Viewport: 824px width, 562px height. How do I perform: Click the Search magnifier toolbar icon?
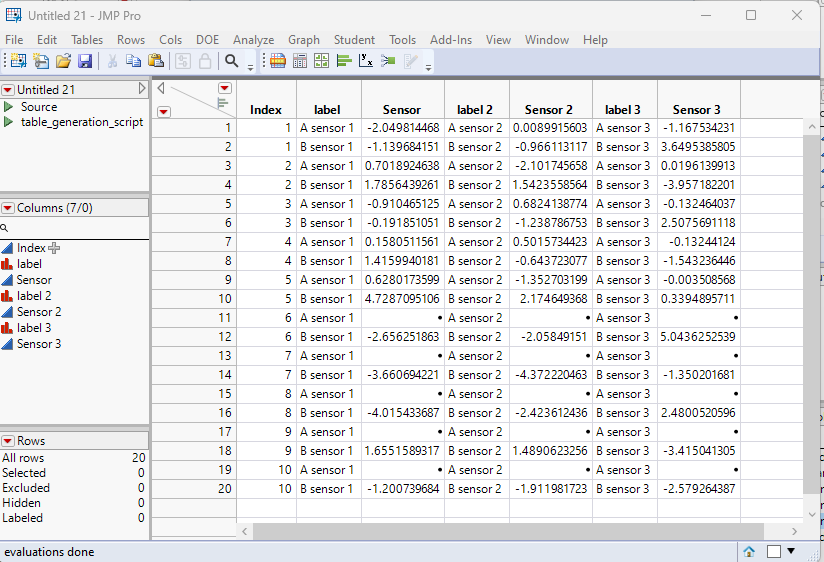coord(231,61)
